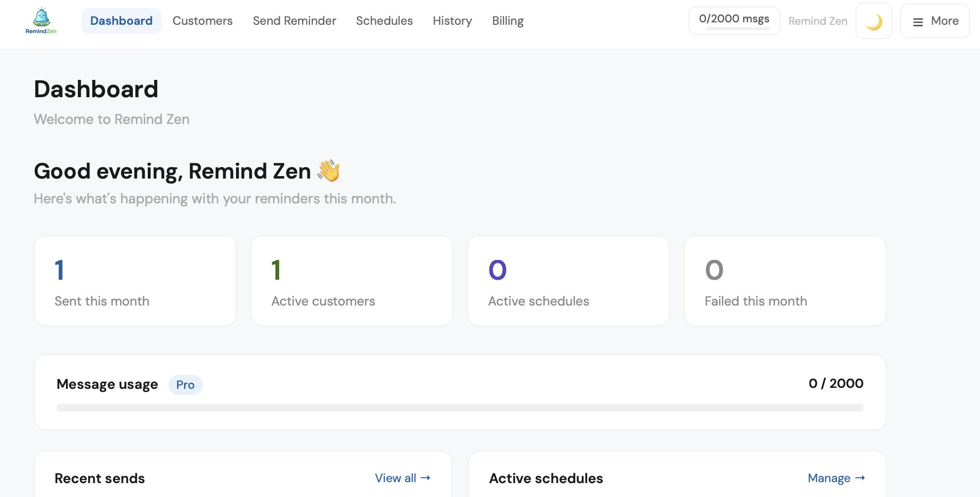This screenshot has height=497, width=980.
Task: Click the 0/2000 msgs usage indicator
Action: pos(734,20)
